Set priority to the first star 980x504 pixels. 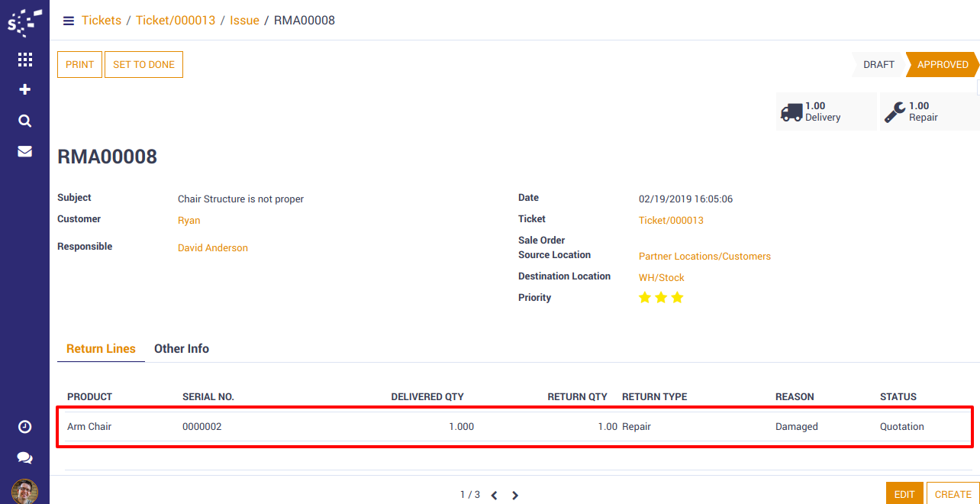(x=645, y=298)
